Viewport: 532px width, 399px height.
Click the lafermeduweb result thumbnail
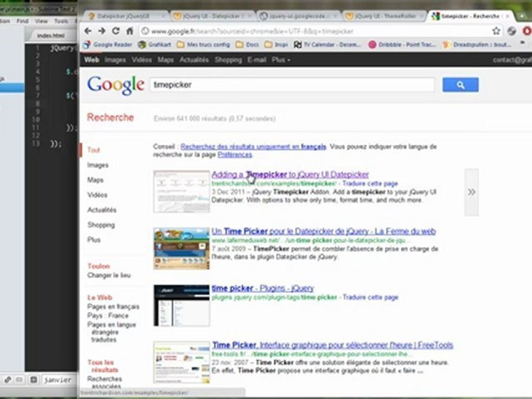point(182,248)
